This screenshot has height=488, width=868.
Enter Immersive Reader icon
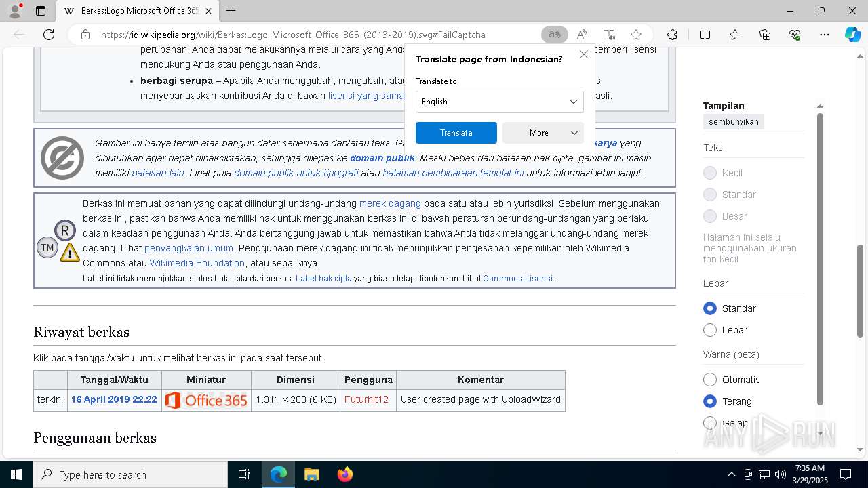pos(609,35)
